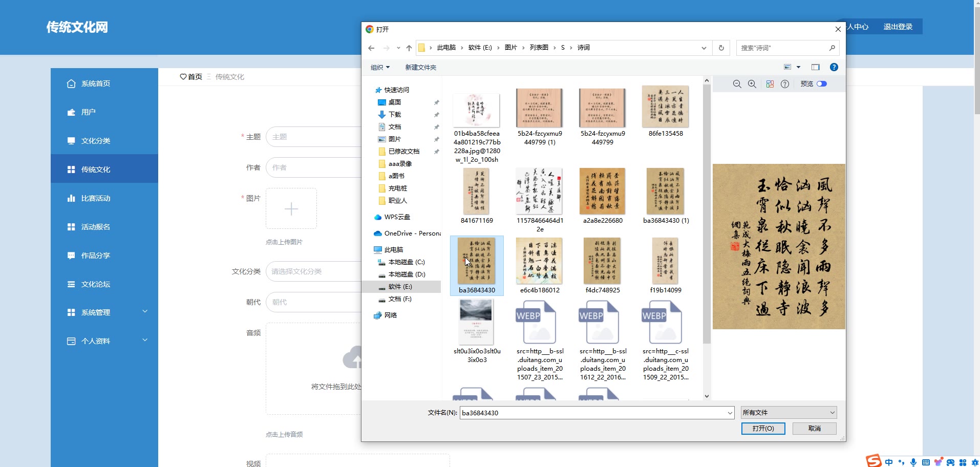Click 图片 in address breadcrumb
The width and height of the screenshot is (980, 467).
pyautogui.click(x=510, y=48)
